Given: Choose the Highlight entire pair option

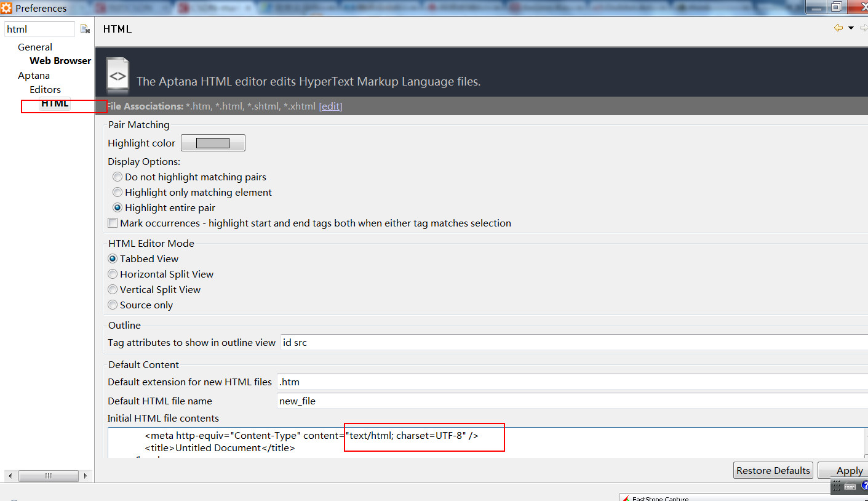Looking at the screenshot, I should pos(117,207).
